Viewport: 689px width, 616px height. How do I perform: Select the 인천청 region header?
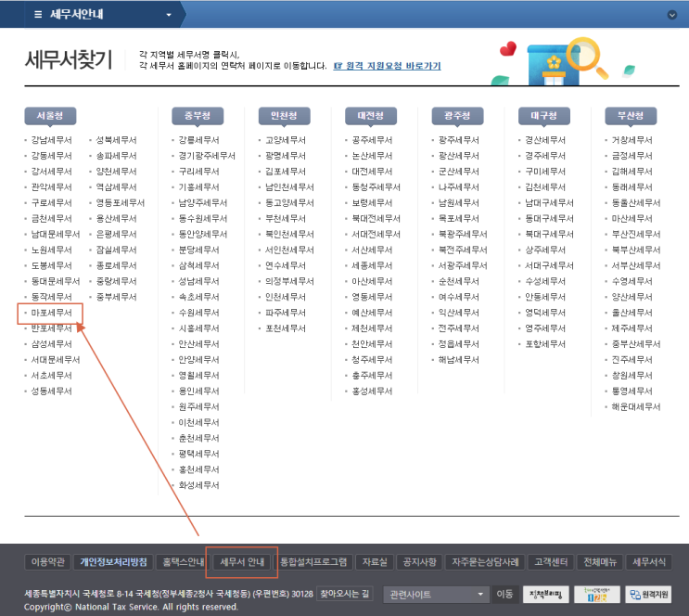click(284, 116)
